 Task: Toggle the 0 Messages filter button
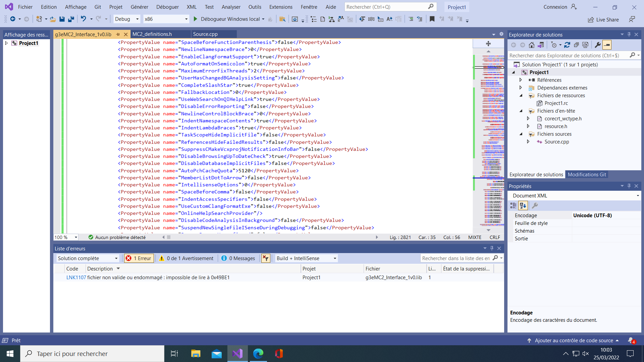point(238,258)
